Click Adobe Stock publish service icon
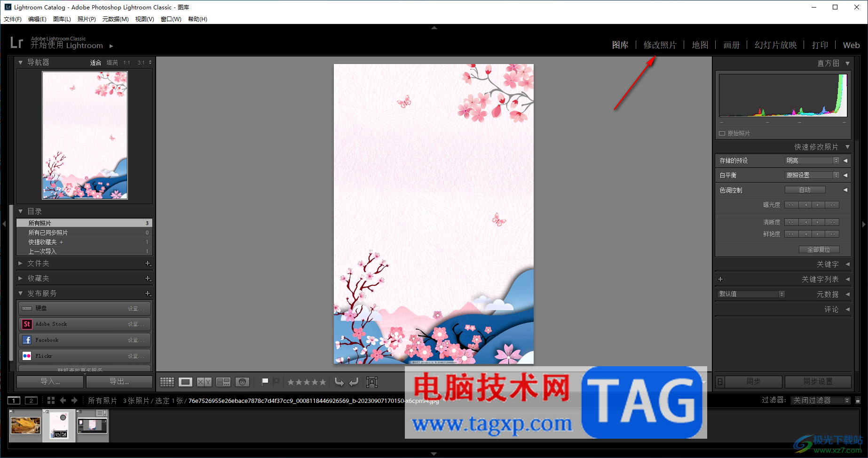The image size is (868, 458). [27, 324]
